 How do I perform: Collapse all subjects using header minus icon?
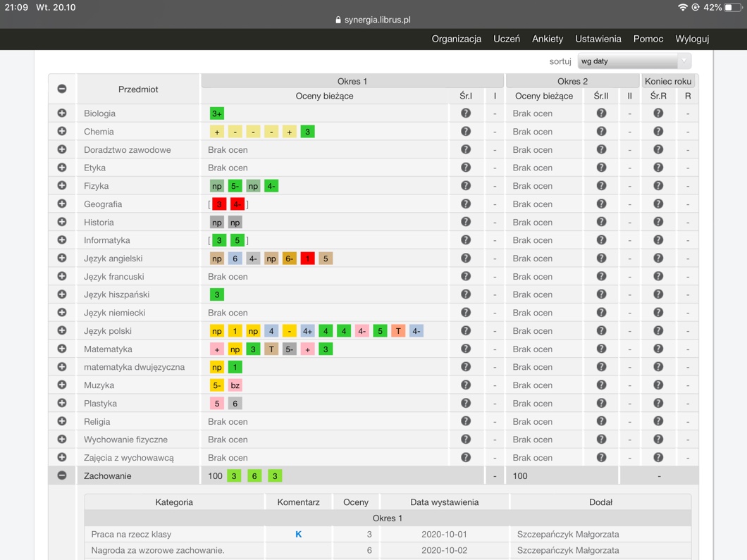(62, 89)
